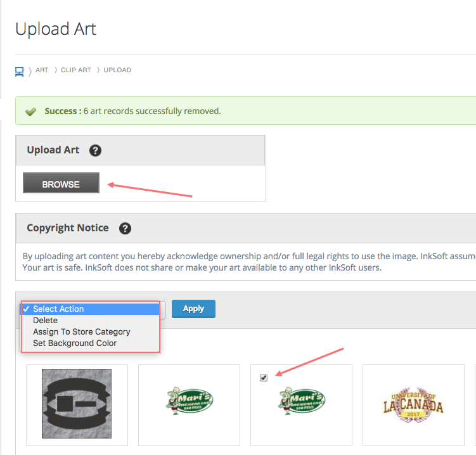Click the BROWSE button to upload art

coord(61,184)
